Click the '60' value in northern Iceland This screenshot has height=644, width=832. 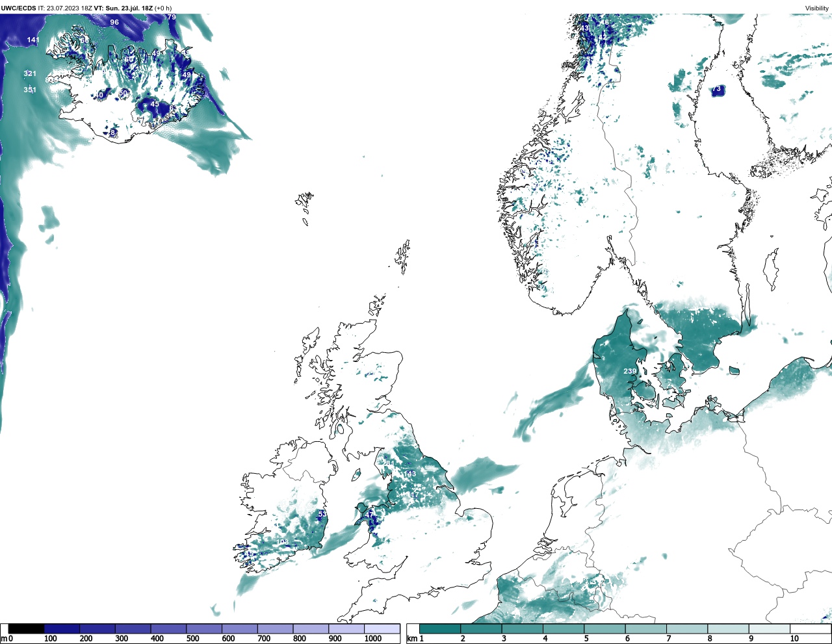(129, 59)
